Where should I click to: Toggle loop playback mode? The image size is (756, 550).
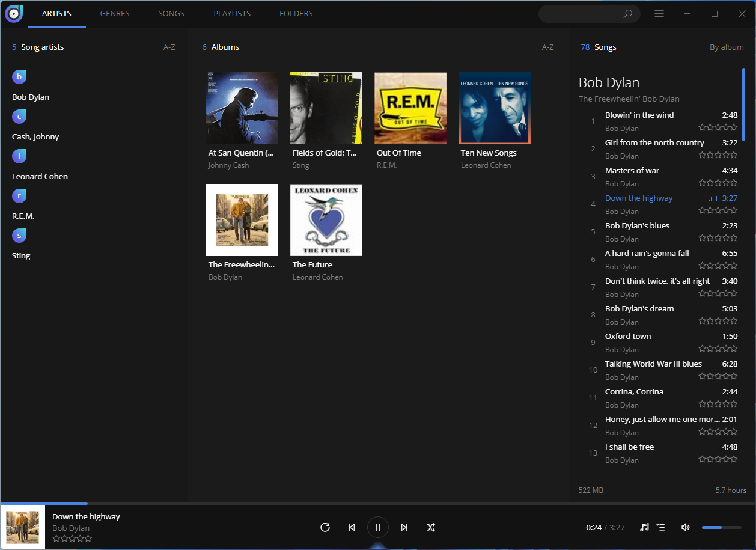tap(325, 527)
